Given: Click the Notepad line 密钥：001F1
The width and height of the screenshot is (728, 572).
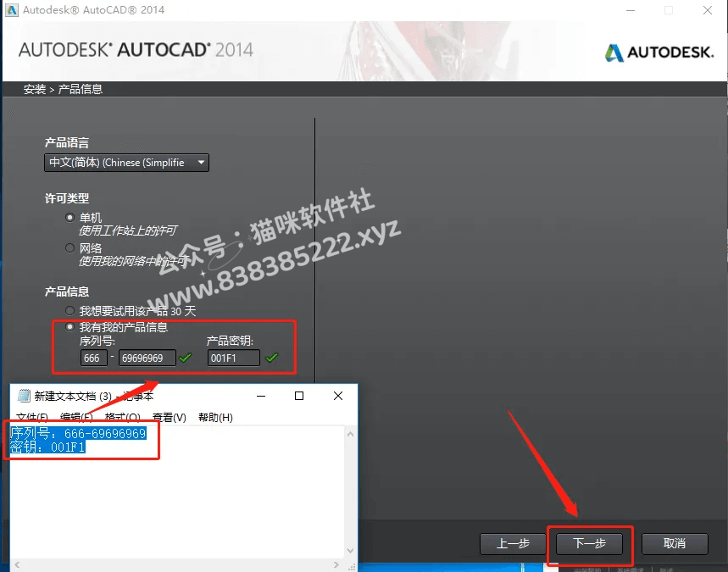Looking at the screenshot, I should [x=47, y=447].
